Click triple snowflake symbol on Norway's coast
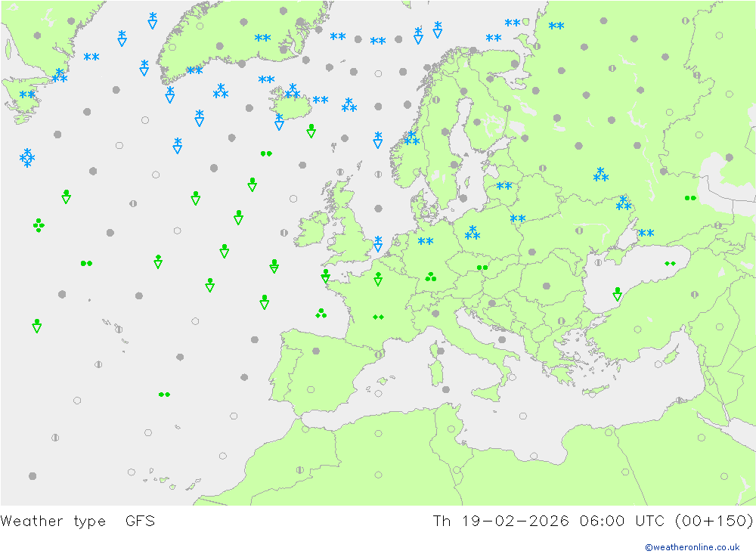The image size is (756, 554). click(411, 138)
